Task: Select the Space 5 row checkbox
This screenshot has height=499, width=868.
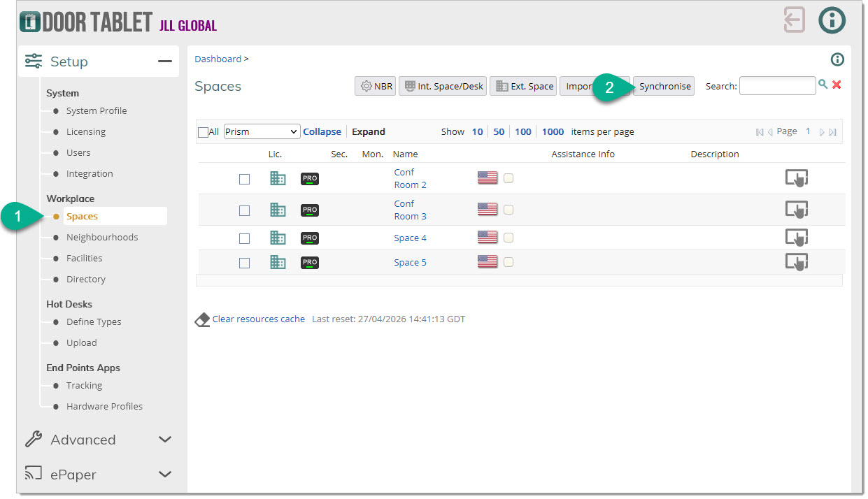Action: click(x=244, y=263)
